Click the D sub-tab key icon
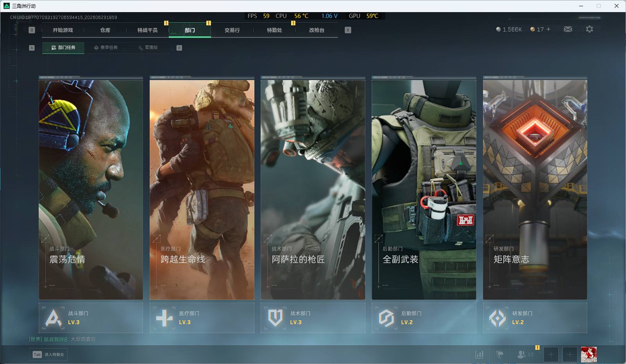The height and width of the screenshot is (364, 626). (179, 48)
